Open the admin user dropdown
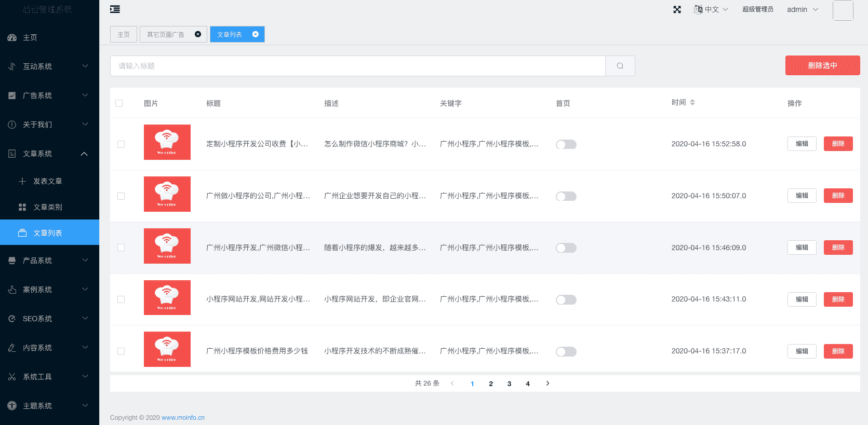The width and height of the screenshot is (868, 425). (802, 9)
